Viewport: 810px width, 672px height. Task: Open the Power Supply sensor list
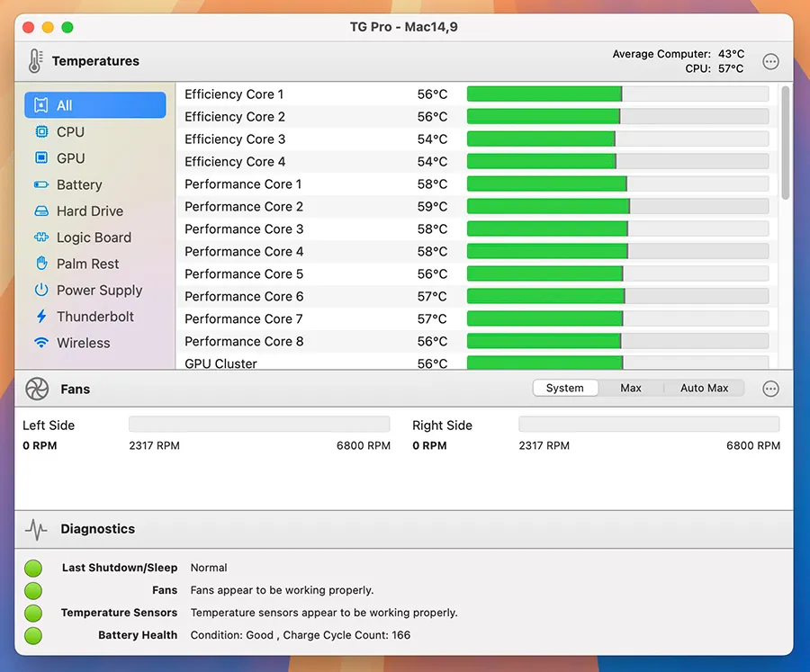(99, 291)
